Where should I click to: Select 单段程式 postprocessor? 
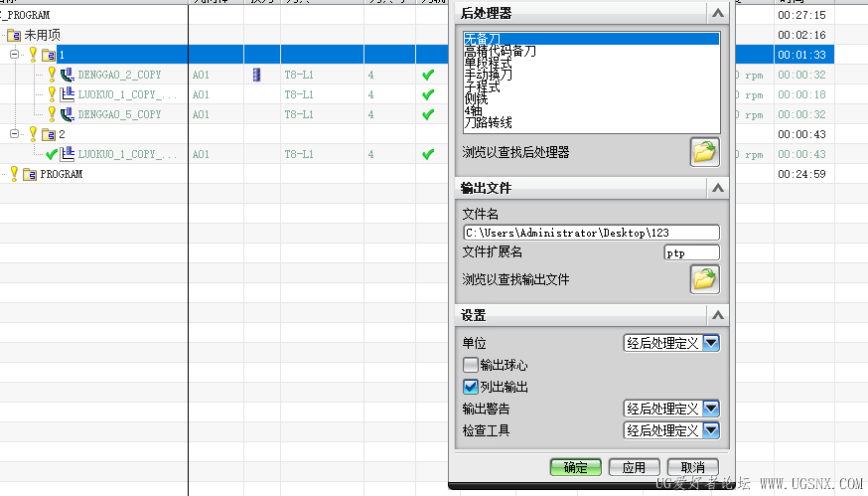[x=489, y=63]
